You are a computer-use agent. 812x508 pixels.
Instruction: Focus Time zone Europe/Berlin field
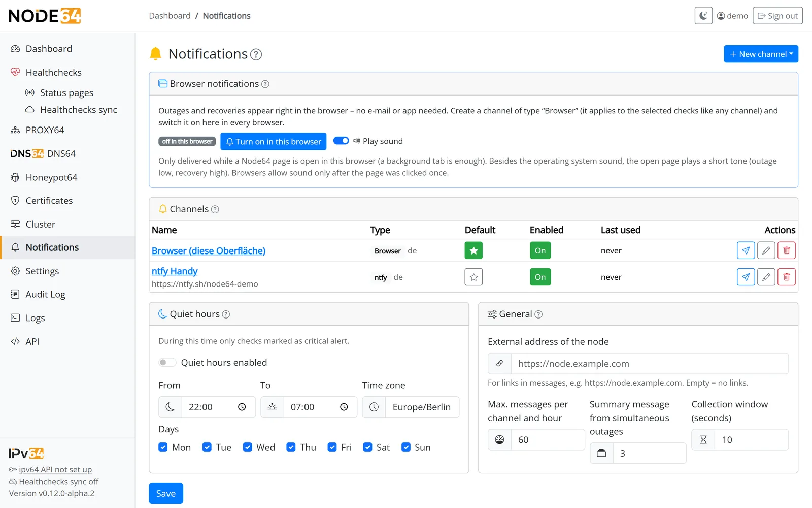coord(422,407)
